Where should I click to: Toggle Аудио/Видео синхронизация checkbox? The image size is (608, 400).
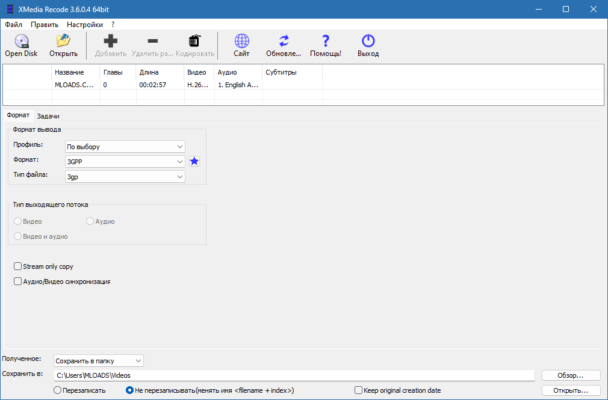[18, 281]
